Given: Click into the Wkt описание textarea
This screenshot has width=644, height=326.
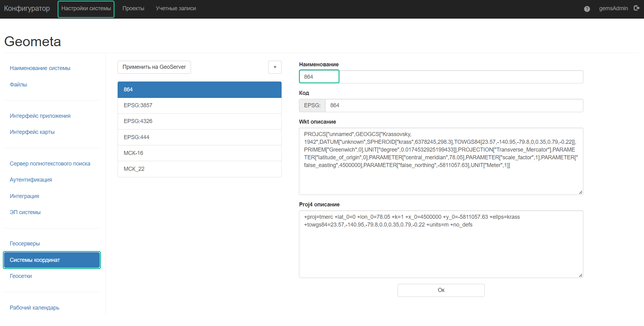Looking at the screenshot, I should click(x=441, y=161).
